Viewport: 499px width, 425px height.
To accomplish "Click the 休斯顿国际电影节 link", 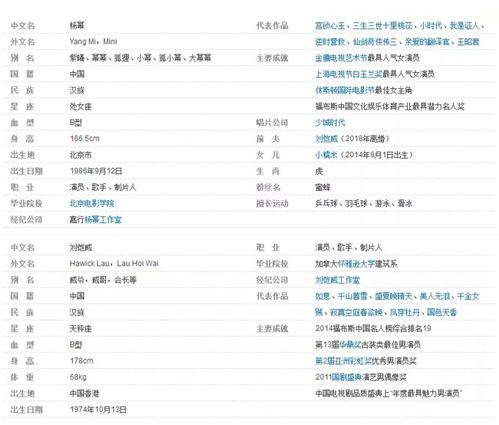I will [x=345, y=90].
